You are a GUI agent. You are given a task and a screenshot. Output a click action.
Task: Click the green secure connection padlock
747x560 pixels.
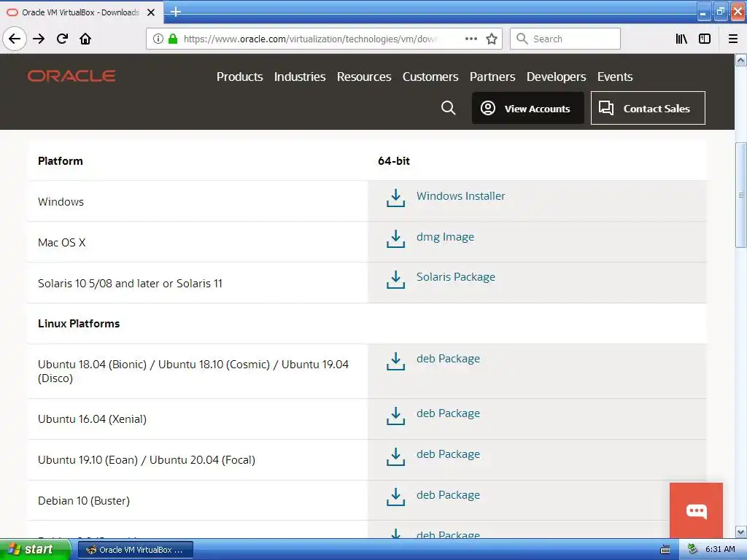(x=173, y=39)
